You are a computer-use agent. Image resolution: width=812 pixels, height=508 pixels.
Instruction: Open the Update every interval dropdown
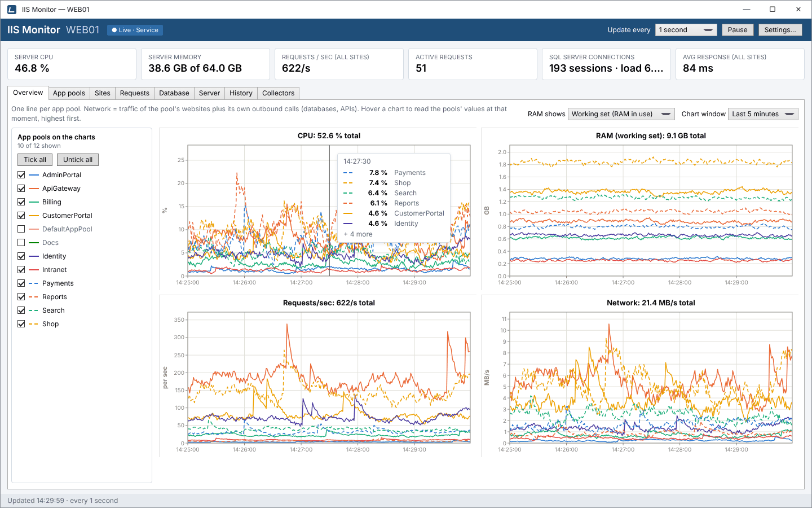point(686,30)
